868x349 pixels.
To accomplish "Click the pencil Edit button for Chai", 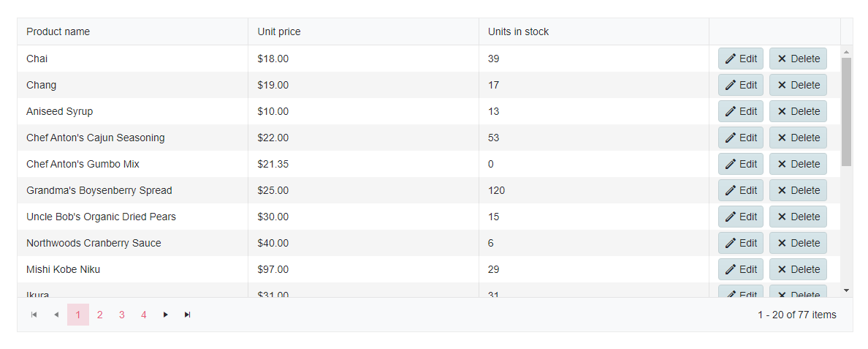I will coord(741,59).
